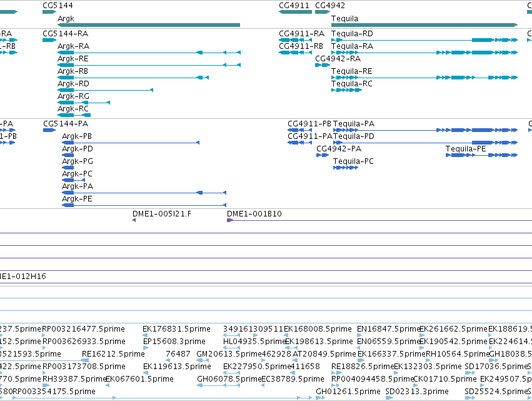Click the Tequila-PA protein label

(354, 124)
